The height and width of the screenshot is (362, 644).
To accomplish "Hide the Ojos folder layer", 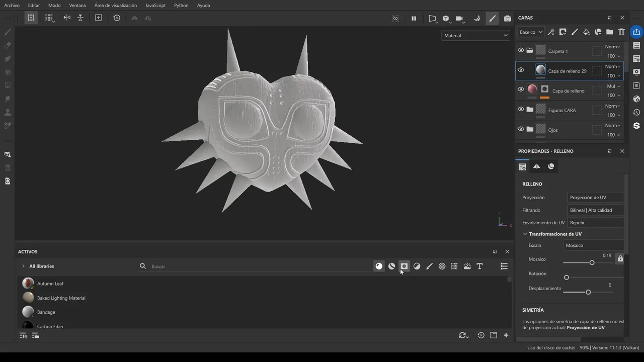I will [521, 129].
